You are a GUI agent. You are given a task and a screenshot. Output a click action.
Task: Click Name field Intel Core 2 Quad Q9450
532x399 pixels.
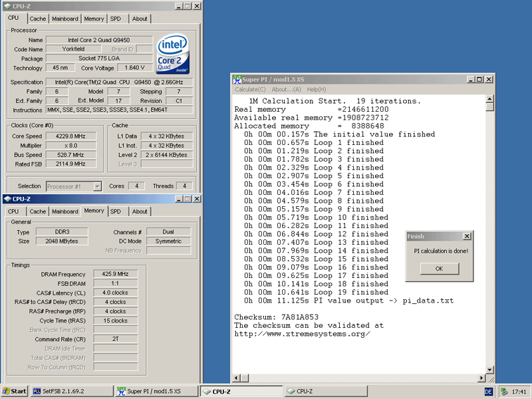click(99, 40)
